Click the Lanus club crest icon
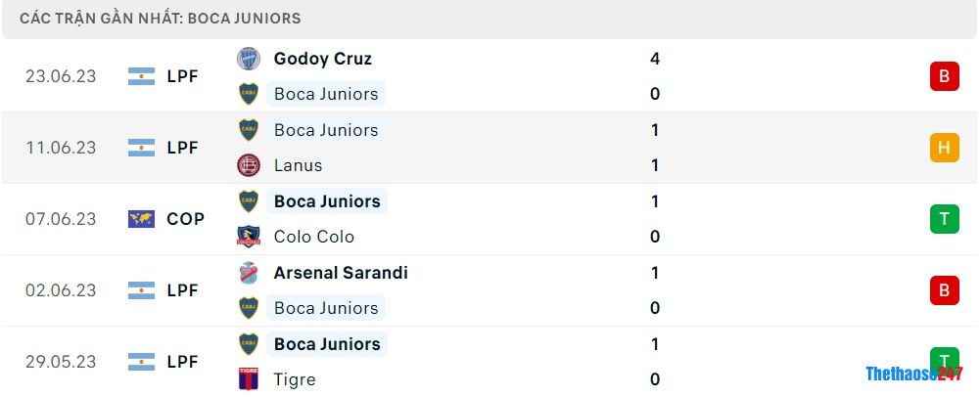Viewport: 980px width, 397px height. pyautogui.click(x=249, y=165)
